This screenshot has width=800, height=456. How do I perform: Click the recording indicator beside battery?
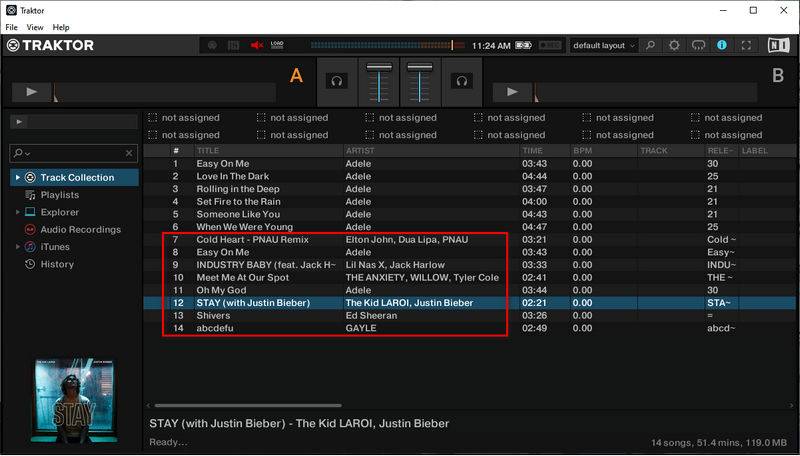click(550, 45)
